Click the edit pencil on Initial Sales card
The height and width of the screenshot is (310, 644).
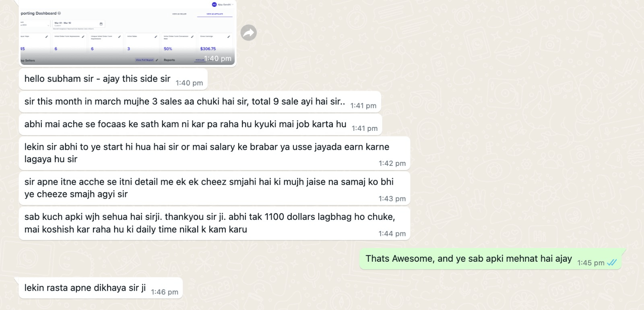pos(156,37)
